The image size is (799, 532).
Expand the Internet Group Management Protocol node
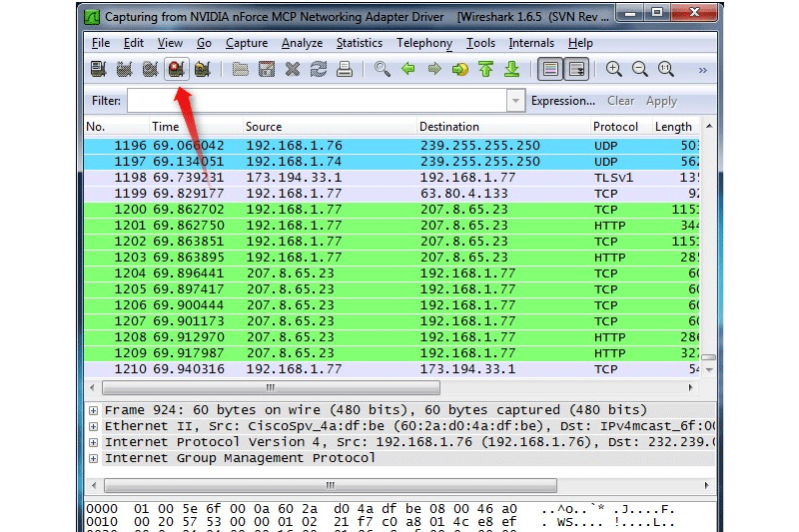tap(93, 458)
